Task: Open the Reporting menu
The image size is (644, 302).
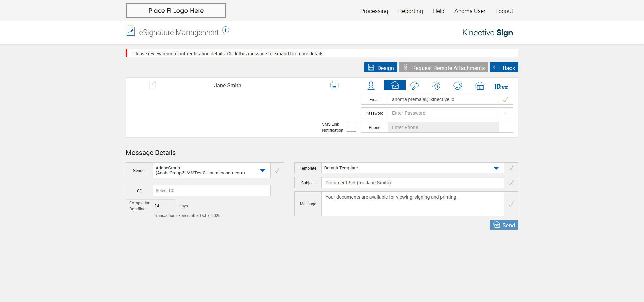Action: pos(410,11)
